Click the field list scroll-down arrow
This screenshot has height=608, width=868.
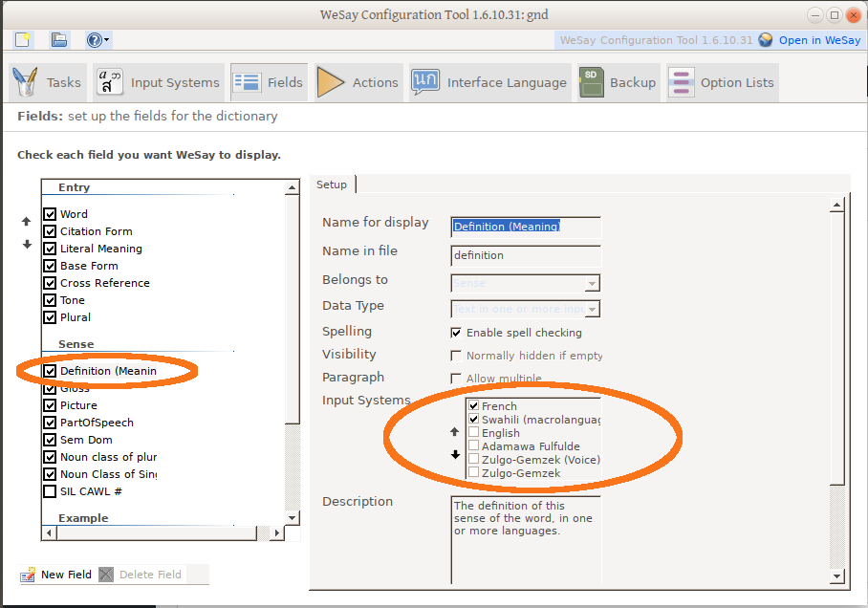tap(293, 518)
